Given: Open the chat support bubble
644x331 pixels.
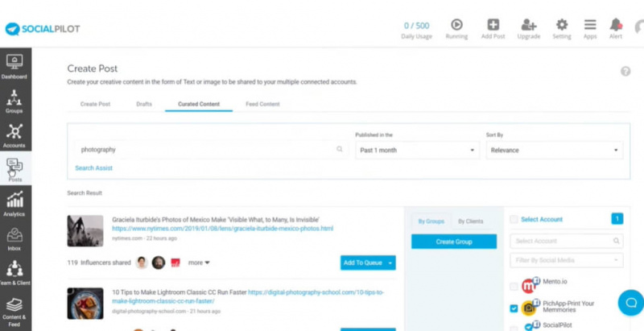Looking at the screenshot, I should point(631,303).
